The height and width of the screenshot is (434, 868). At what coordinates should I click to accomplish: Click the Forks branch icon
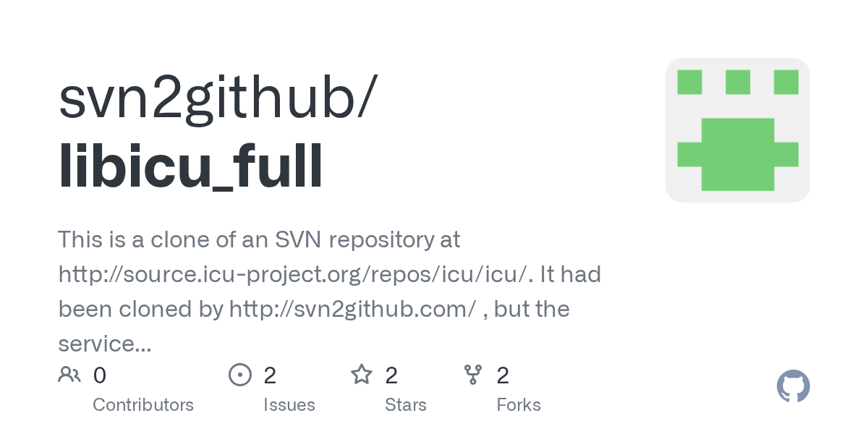point(473,375)
